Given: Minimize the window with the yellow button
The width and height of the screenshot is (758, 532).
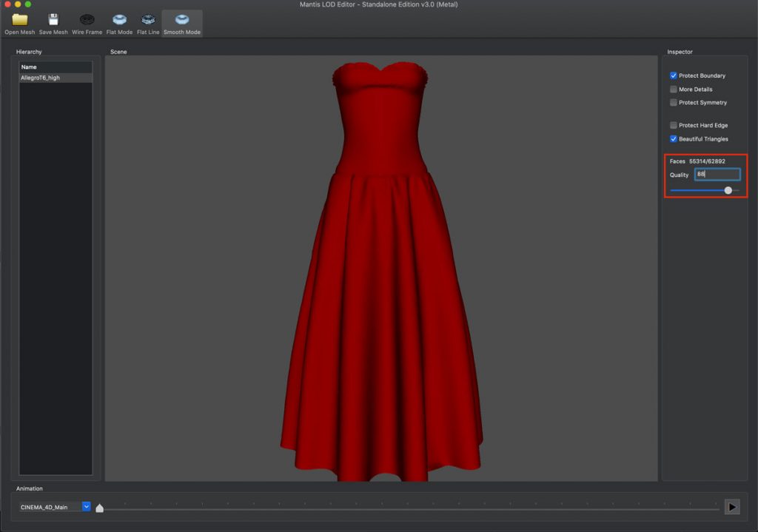Looking at the screenshot, I should pyautogui.click(x=18, y=4).
